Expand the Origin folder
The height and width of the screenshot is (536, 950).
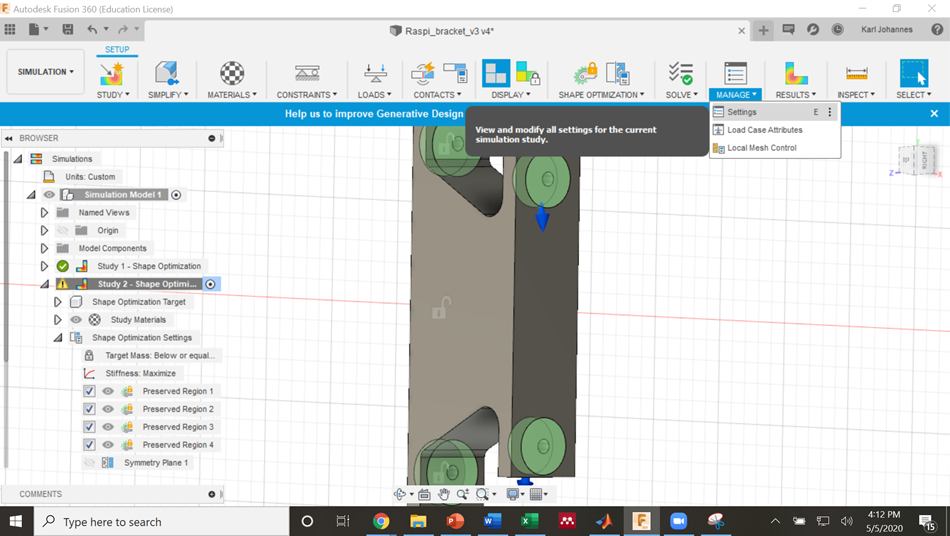point(44,230)
